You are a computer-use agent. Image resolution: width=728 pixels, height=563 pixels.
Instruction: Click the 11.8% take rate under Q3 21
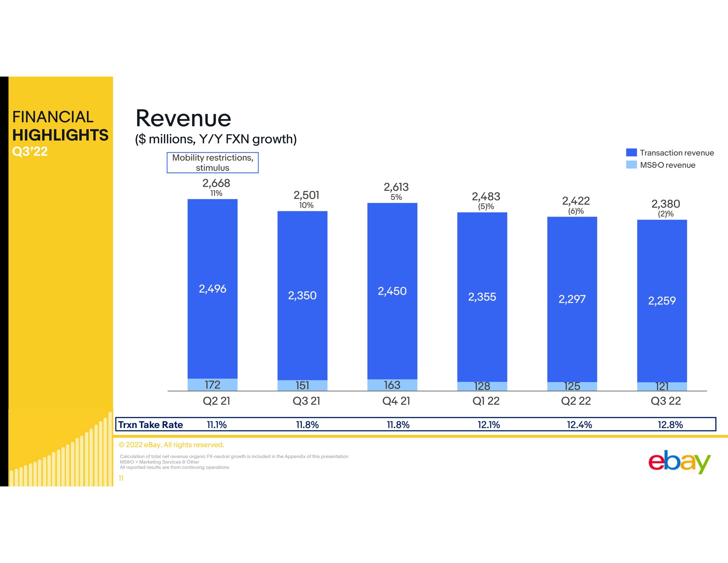[x=307, y=425]
